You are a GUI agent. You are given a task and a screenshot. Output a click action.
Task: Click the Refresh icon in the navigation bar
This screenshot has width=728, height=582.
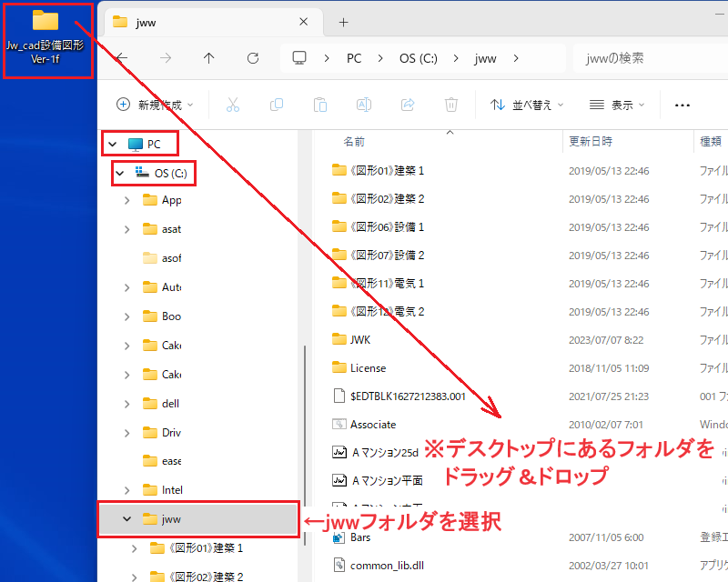[252, 57]
